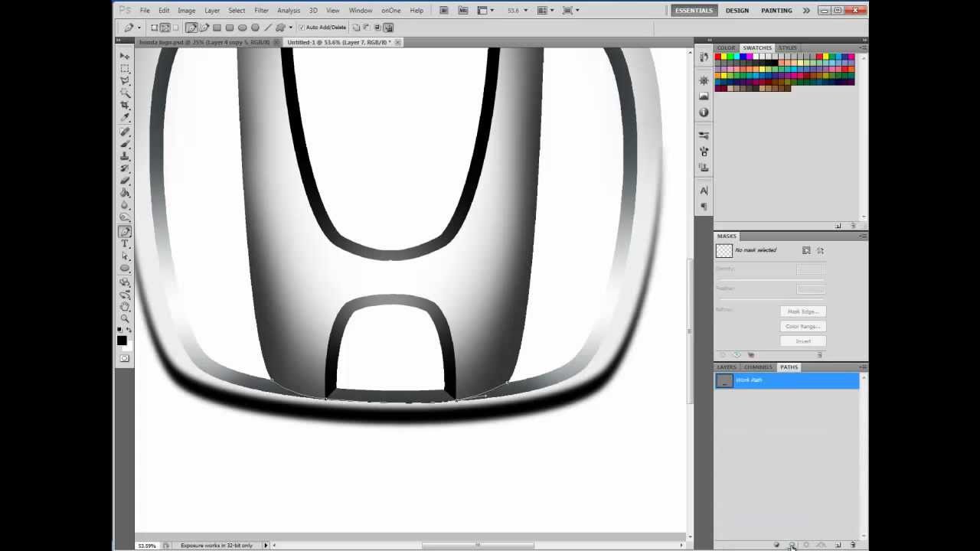Select the Work Path row
Image resolution: width=980 pixels, height=551 pixels.
coord(787,380)
